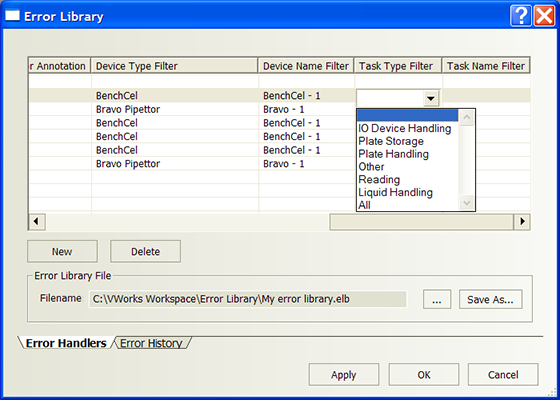Image resolution: width=560 pixels, height=400 pixels.
Task: Click the New button
Action: click(62, 251)
